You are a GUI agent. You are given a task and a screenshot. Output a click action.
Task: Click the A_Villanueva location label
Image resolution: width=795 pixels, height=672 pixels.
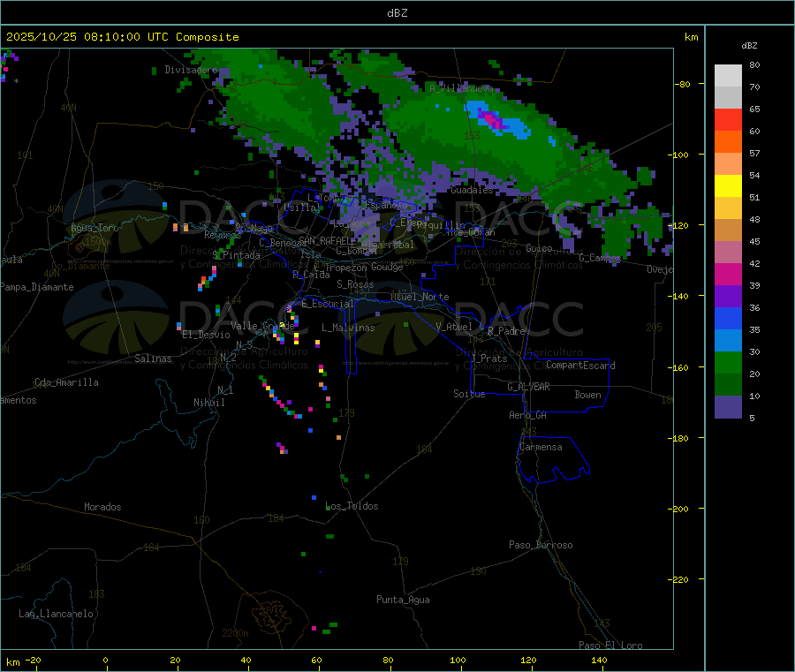tap(461, 88)
